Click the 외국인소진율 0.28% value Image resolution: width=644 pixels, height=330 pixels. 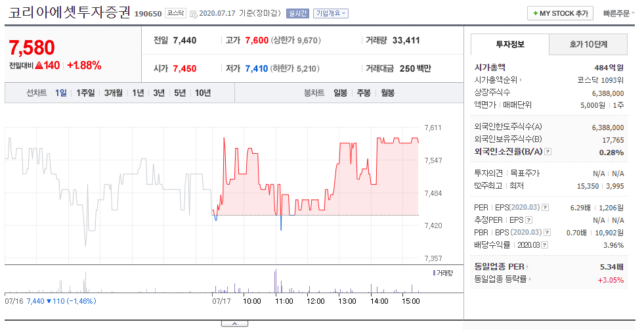pyautogui.click(x=612, y=153)
